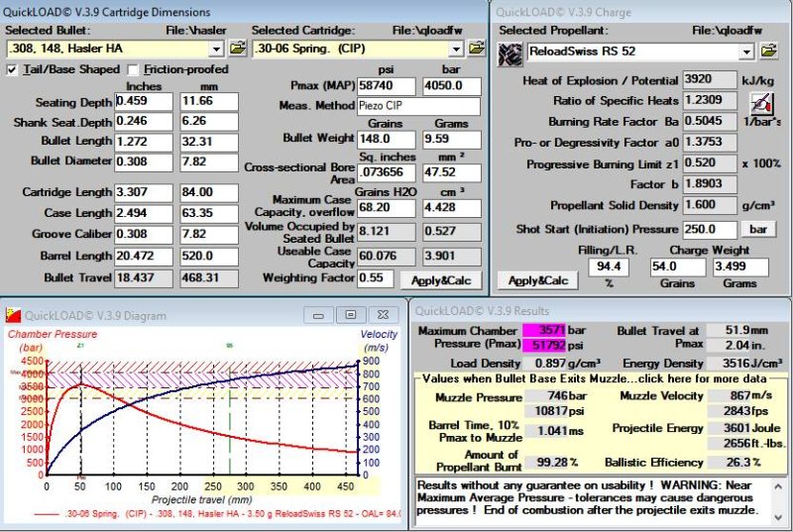The height and width of the screenshot is (532, 793).
Task: Restore the Diagram window
Action: tap(351, 315)
